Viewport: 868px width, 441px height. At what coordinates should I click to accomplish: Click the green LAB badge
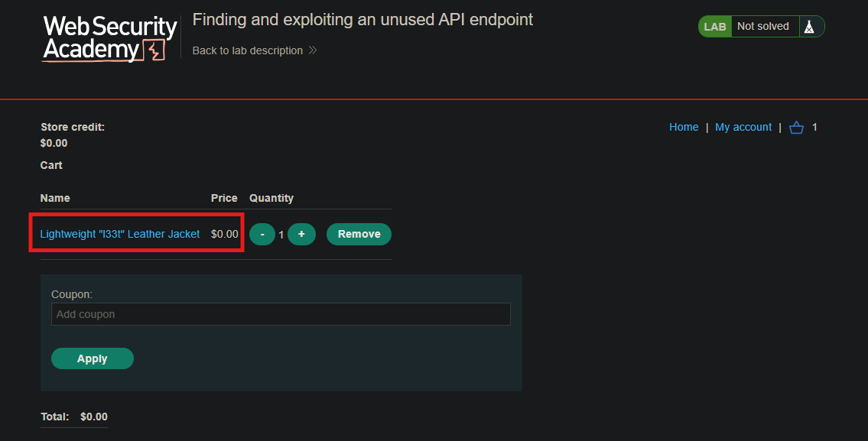click(714, 27)
